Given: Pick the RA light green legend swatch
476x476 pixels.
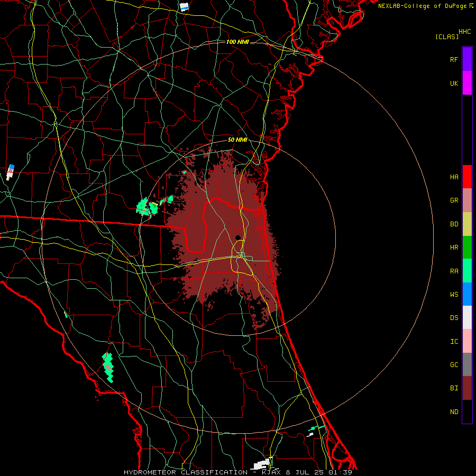Looking at the screenshot, I should pos(467,271).
